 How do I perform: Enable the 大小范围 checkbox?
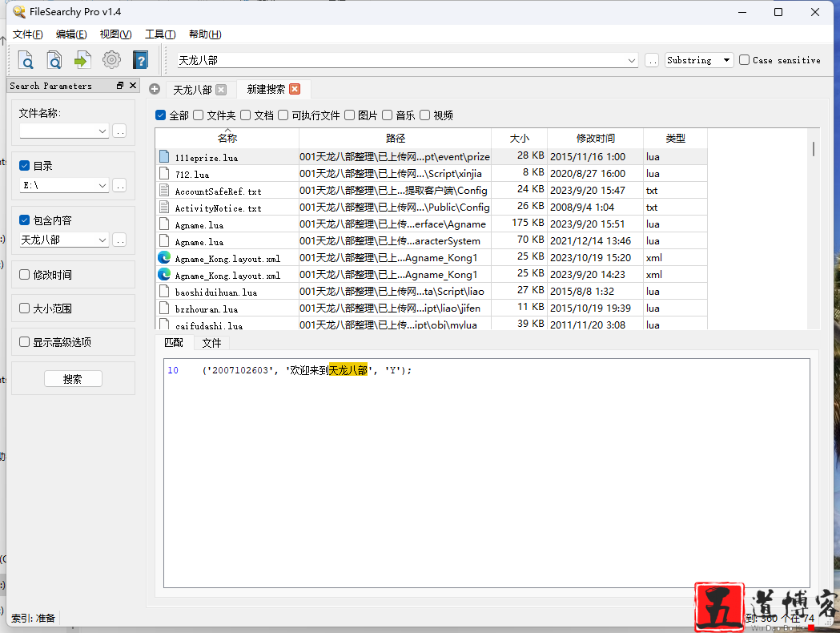(24, 308)
